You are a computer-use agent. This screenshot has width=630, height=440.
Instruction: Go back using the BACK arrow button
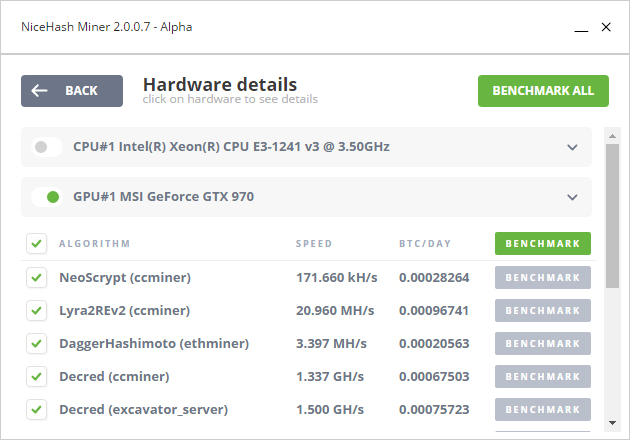tap(72, 91)
